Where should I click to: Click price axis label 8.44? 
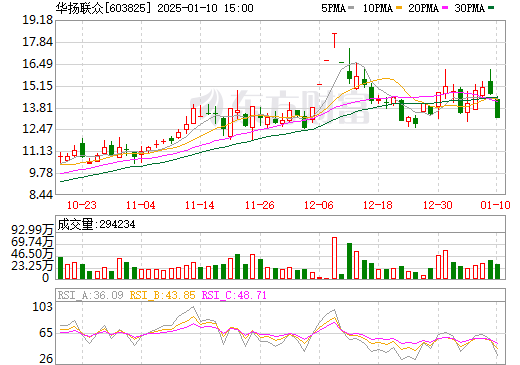pos(41,195)
